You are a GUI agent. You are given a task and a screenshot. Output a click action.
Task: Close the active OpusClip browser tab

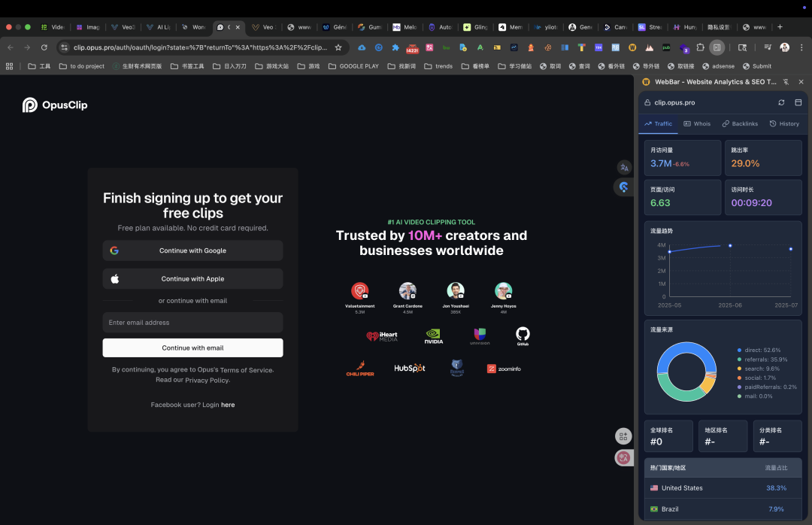(238, 27)
